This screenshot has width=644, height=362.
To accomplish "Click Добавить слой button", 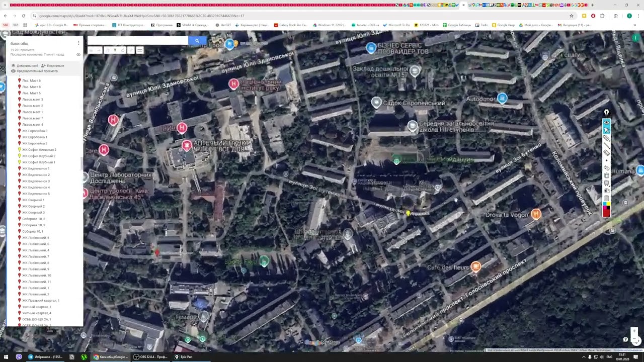I will [x=25, y=66].
